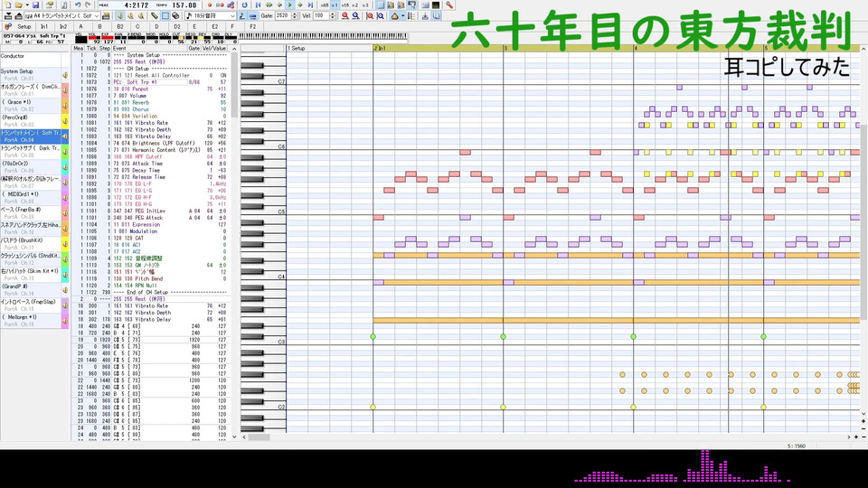
Task: Zoom out vertically with blue magnifier
Action: tap(381, 16)
